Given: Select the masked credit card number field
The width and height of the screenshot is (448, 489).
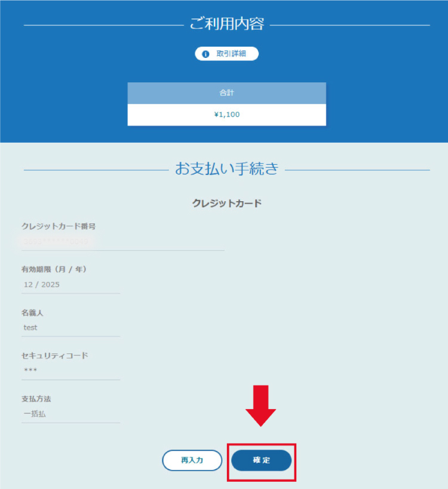Looking at the screenshot, I should tap(123, 242).
